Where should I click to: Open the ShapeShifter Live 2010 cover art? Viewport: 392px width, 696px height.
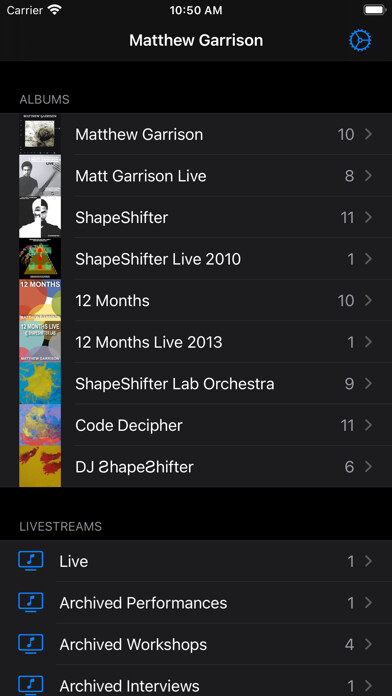tap(40, 259)
